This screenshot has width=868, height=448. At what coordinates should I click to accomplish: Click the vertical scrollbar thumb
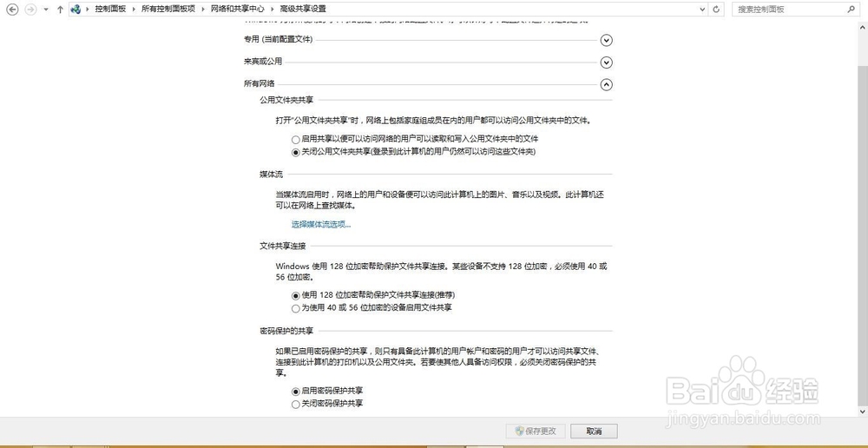point(862,235)
